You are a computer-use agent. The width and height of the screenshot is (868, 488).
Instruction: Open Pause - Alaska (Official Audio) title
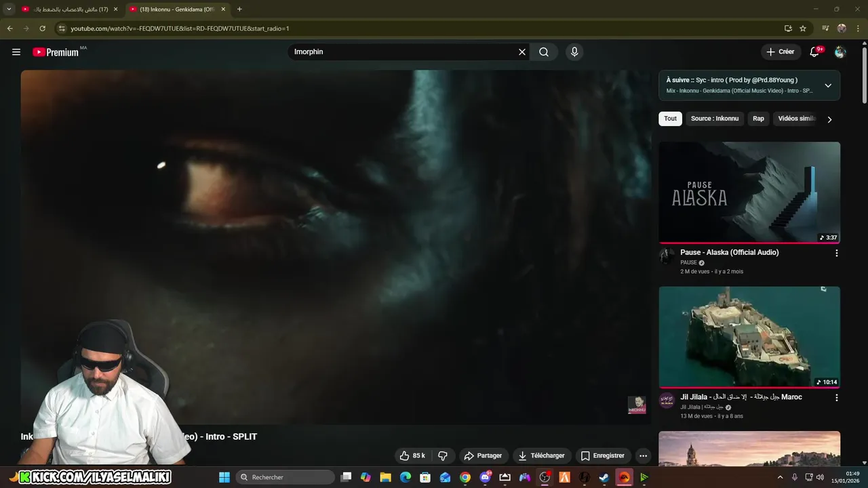click(730, 252)
